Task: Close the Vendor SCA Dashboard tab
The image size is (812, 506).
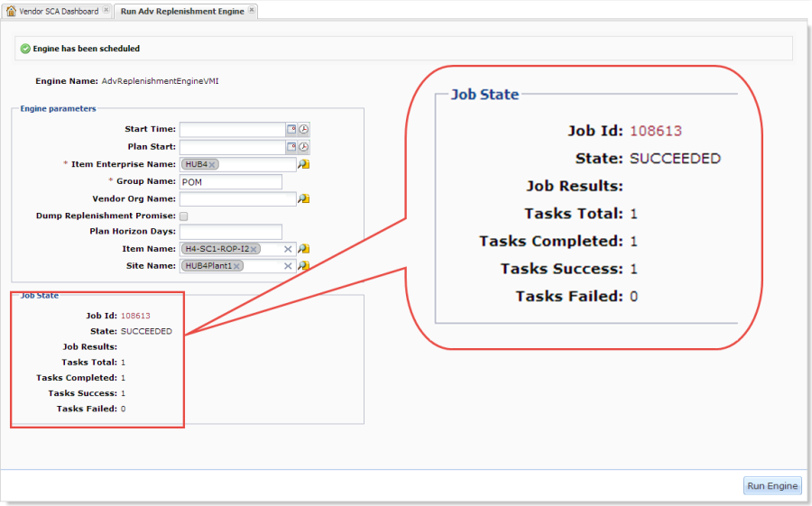Action: (x=106, y=10)
